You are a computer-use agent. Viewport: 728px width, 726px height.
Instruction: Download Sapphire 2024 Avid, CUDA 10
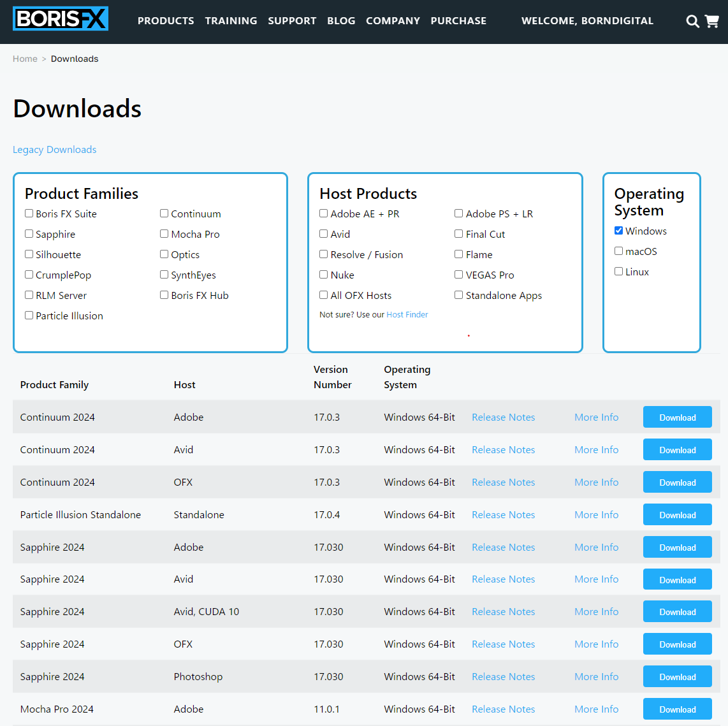point(678,611)
